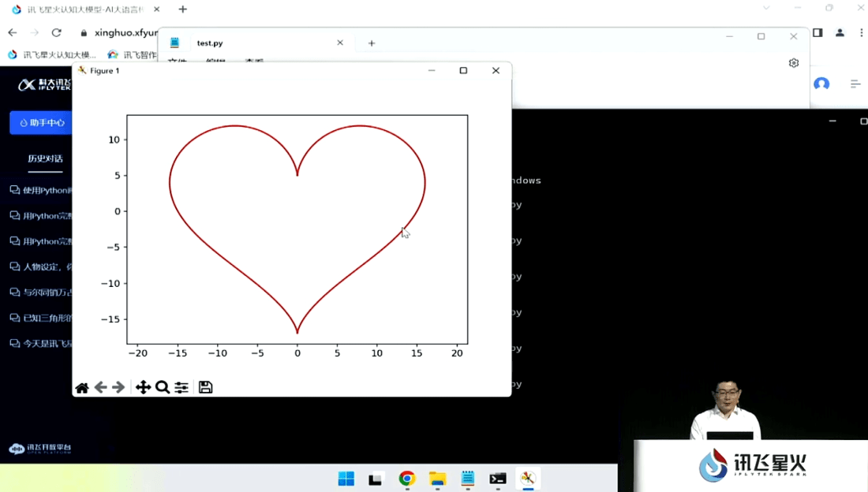The height and width of the screenshot is (492, 868).
Task: Add a new Notepad tab
Action: [x=372, y=43]
